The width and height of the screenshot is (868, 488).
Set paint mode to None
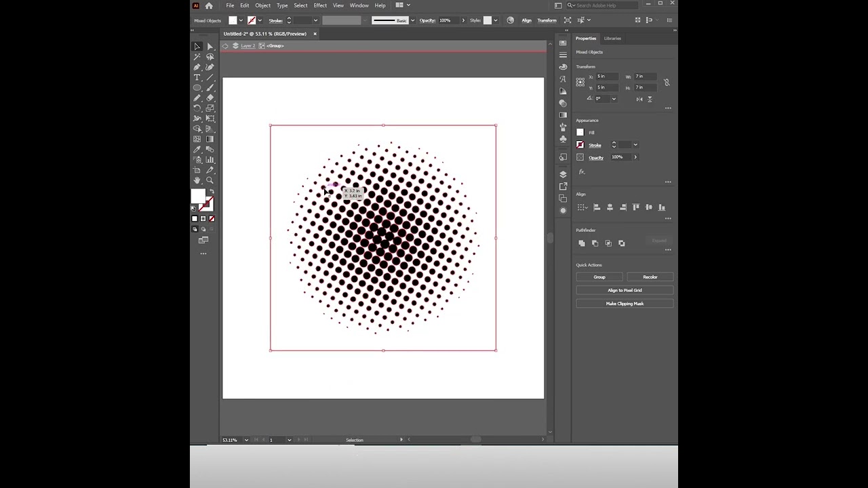pos(212,219)
